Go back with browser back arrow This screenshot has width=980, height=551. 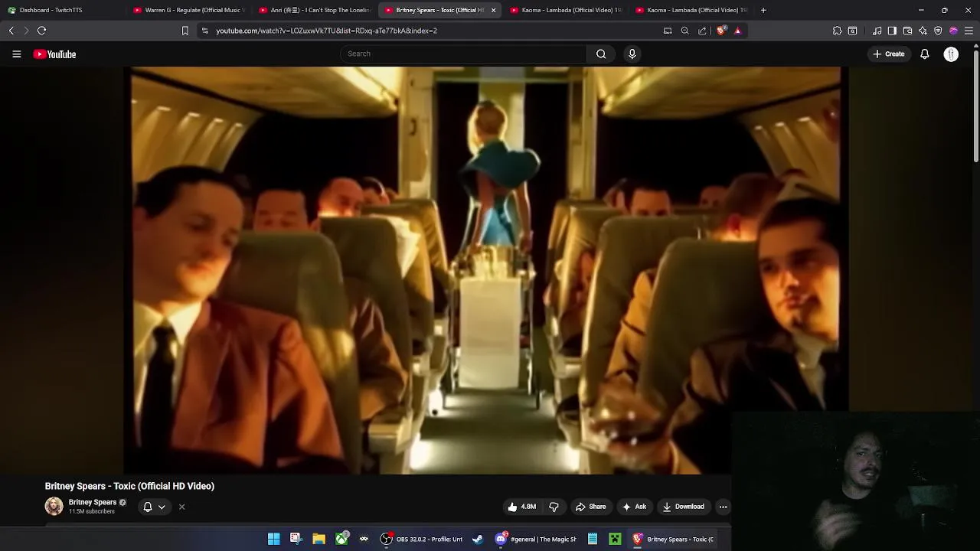click(x=11, y=31)
